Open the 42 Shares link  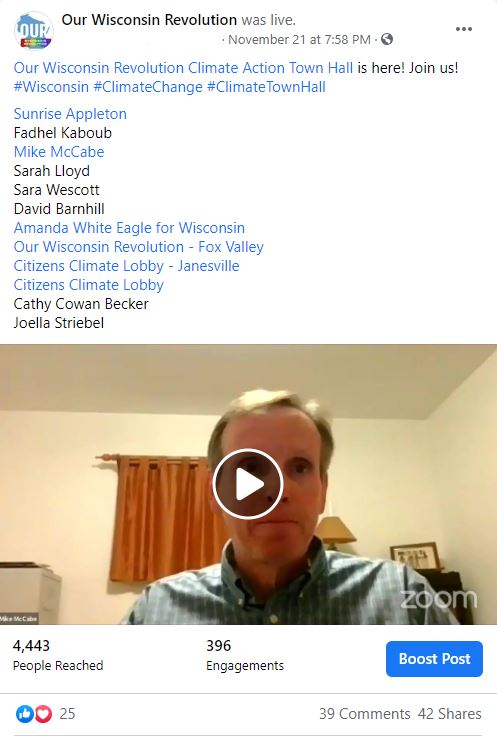tap(450, 714)
